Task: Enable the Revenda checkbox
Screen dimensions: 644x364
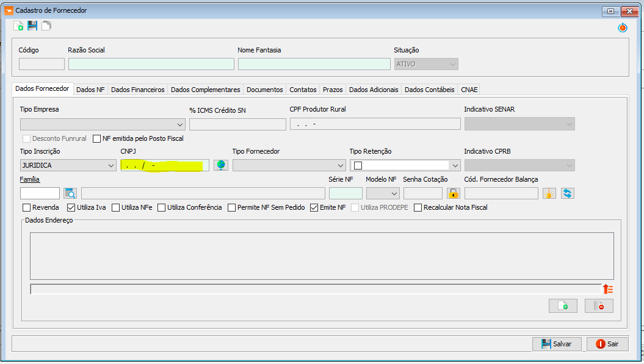Action: 26,207
